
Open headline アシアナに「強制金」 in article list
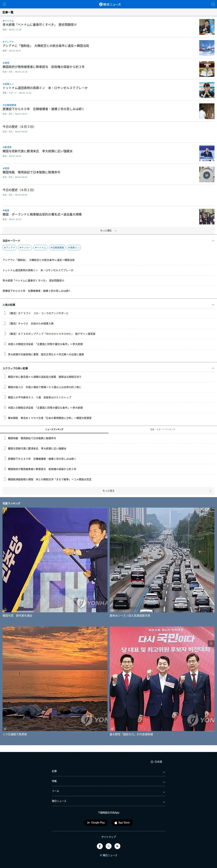(46, 46)
